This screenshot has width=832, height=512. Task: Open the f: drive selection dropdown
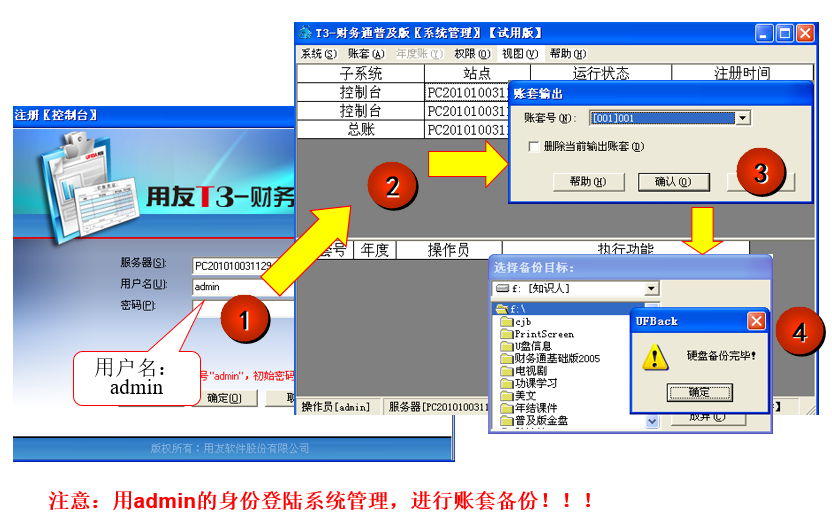[652, 289]
